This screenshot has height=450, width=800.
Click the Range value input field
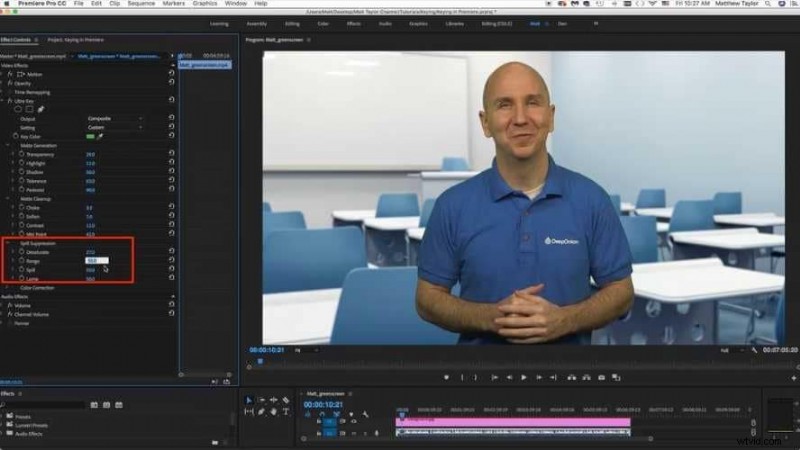pos(97,261)
